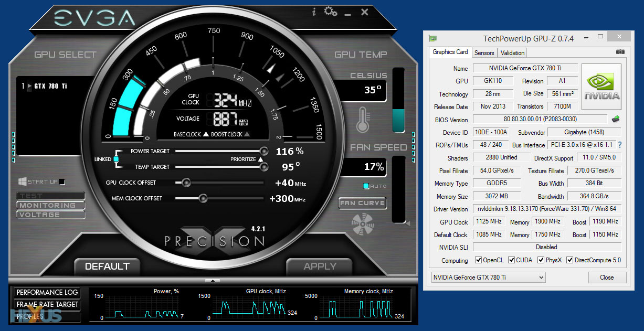Click the thermometer icon under GPU Temp
The image size is (644, 331).
[x=363, y=120]
